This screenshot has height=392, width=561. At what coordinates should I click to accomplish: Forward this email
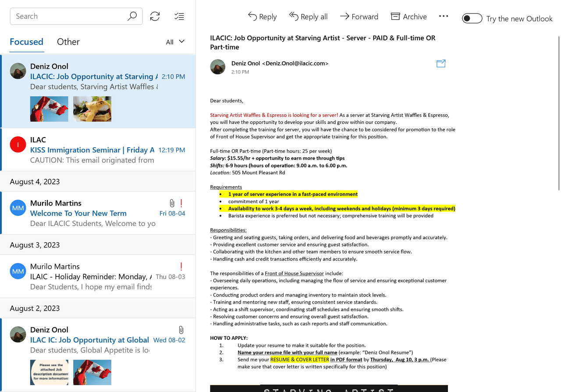(x=359, y=17)
